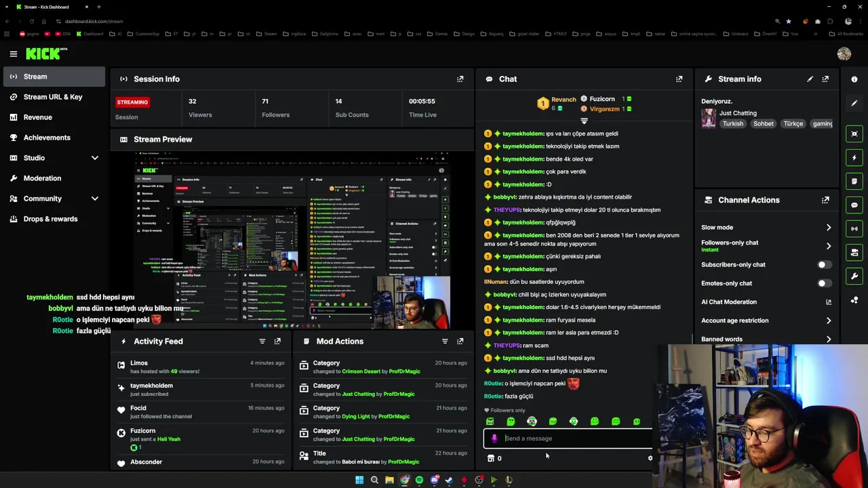Open the chat settings gear icon
868x488 pixels.
point(650,458)
